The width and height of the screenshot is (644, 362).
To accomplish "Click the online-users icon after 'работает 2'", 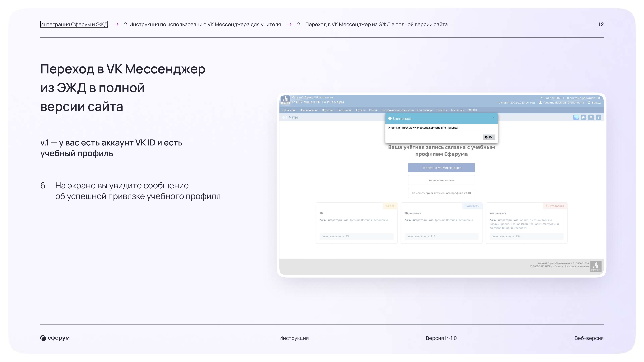I will pos(599,98).
